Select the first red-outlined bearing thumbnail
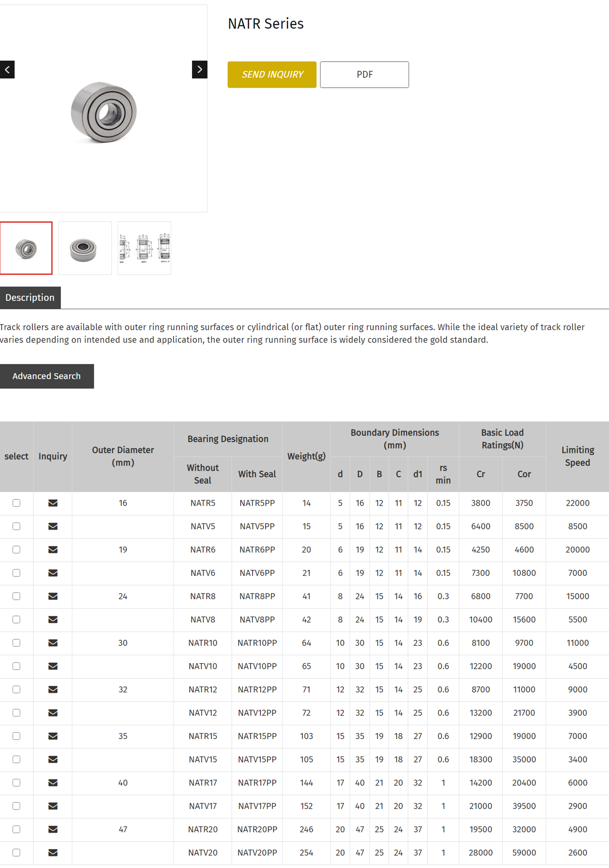The image size is (609, 868). coord(26,248)
